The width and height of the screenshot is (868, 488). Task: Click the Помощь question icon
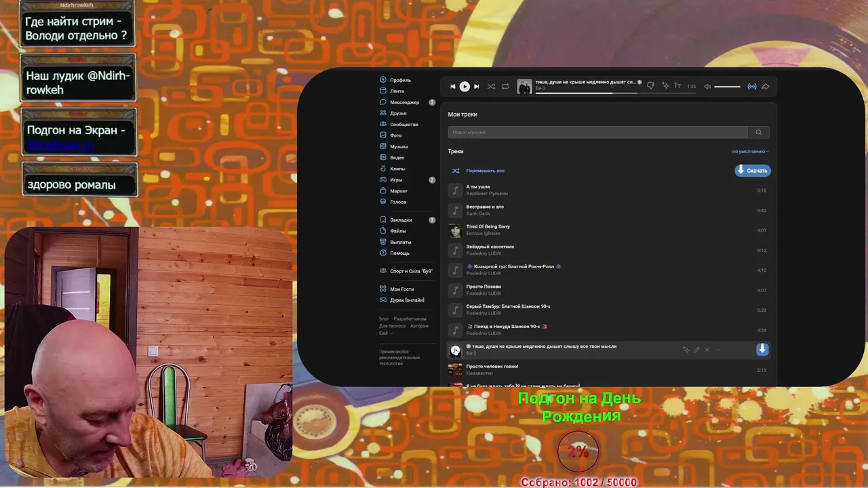tap(383, 253)
